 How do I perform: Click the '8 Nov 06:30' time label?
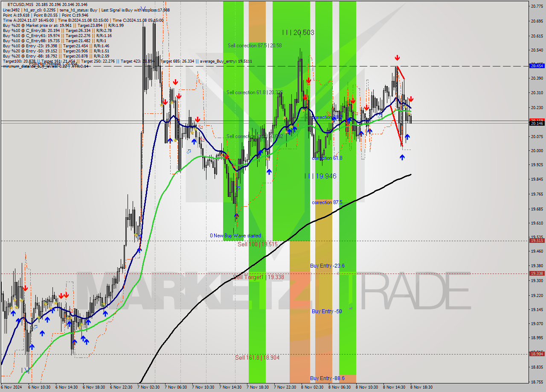click(340, 387)
